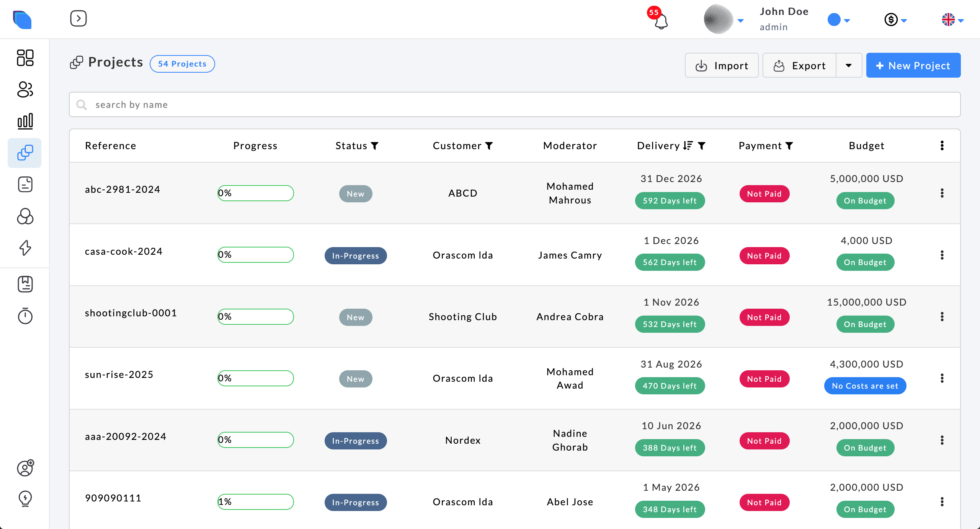The height and width of the screenshot is (529, 980).
Task: Open row menu for abc-2981-2024
Action: coord(942,193)
